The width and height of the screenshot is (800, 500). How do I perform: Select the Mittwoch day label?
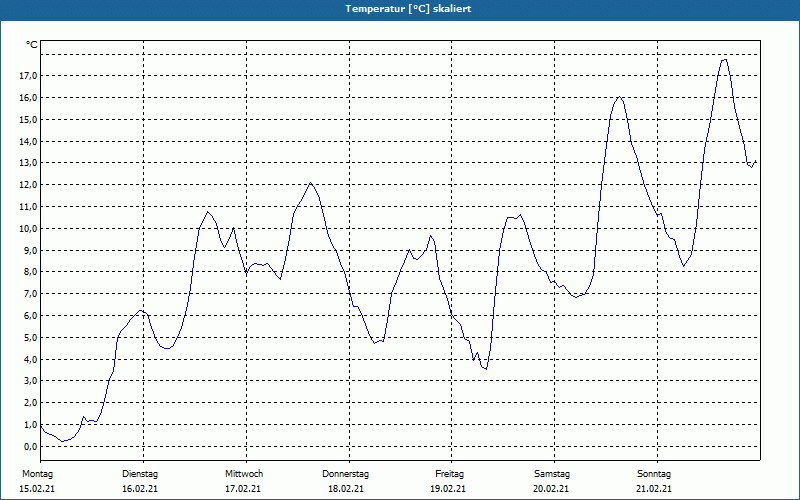pyautogui.click(x=244, y=474)
